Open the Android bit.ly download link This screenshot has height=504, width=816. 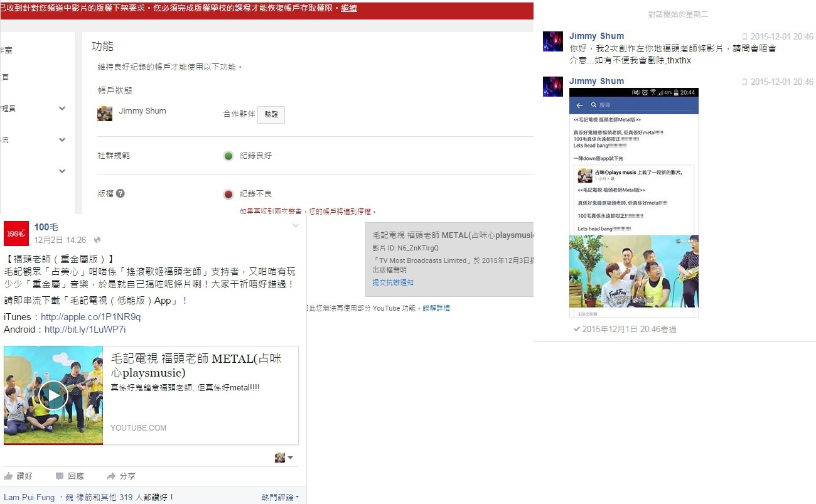click(x=85, y=330)
